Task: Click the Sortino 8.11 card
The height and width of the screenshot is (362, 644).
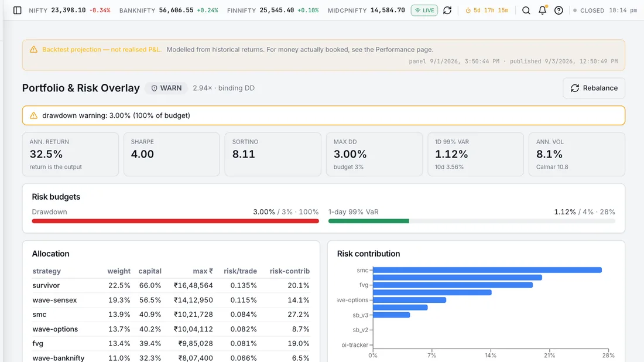Action: 273,154
